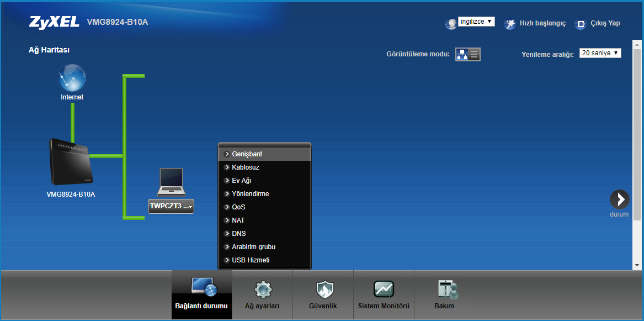Select Arabirim grubu menu entry
The width and height of the screenshot is (644, 321).
[x=264, y=246]
